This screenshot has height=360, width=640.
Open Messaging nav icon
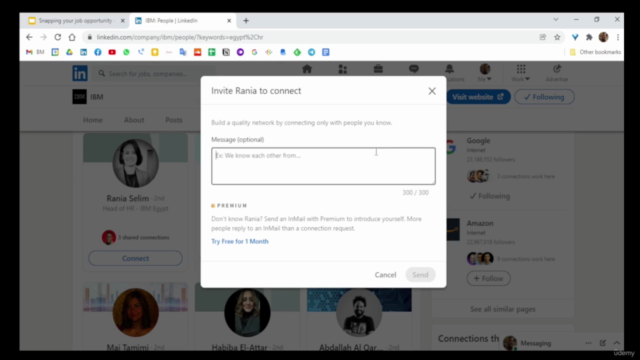coord(413,69)
